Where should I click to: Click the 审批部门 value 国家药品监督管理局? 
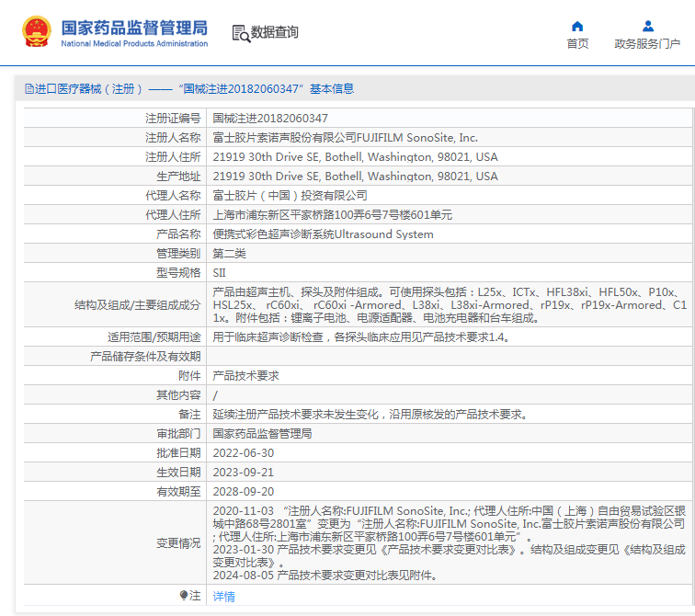pos(262,433)
